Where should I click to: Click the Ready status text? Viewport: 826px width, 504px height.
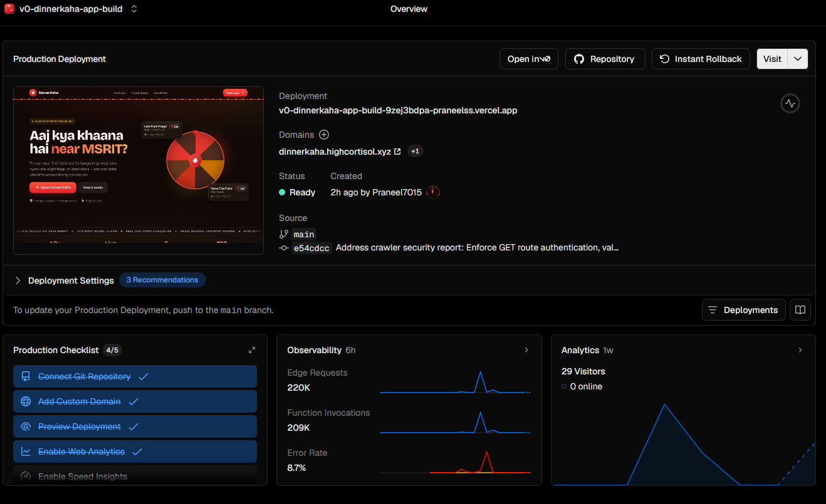tap(302, 192)
